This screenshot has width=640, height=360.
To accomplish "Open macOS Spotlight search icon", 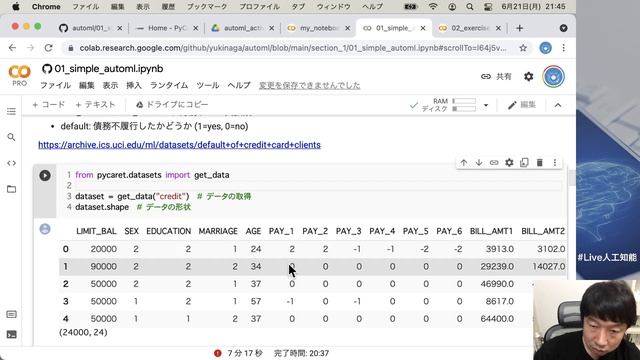I will pos(470,7).
